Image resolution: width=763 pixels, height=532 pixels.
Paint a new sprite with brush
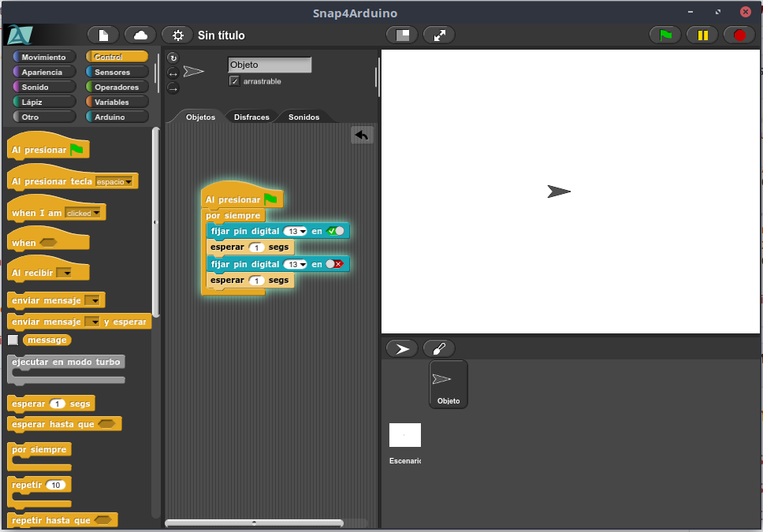click(x=439, y=348)
